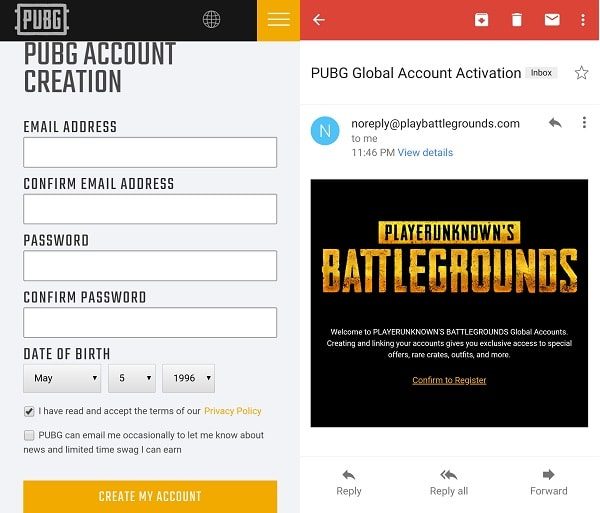Viewport: 600px width, 513px height.
Task: Click the globe language icon
Action: pyautogui.click(x=211, y=20)
